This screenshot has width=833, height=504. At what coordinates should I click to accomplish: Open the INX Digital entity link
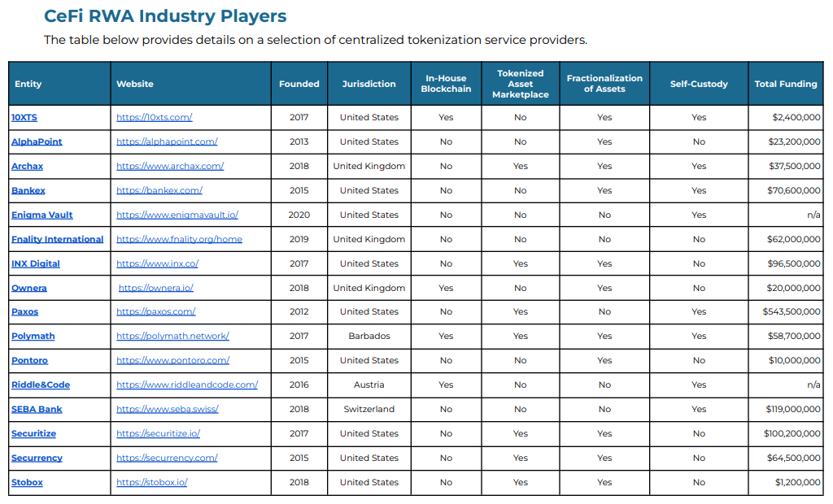tap(36, 264)
